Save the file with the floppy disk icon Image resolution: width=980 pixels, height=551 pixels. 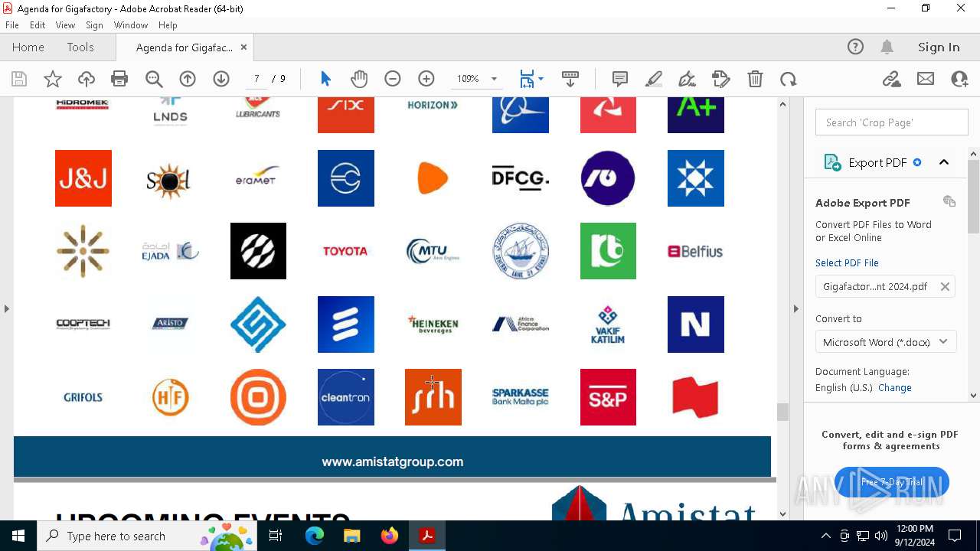point(19,79)
